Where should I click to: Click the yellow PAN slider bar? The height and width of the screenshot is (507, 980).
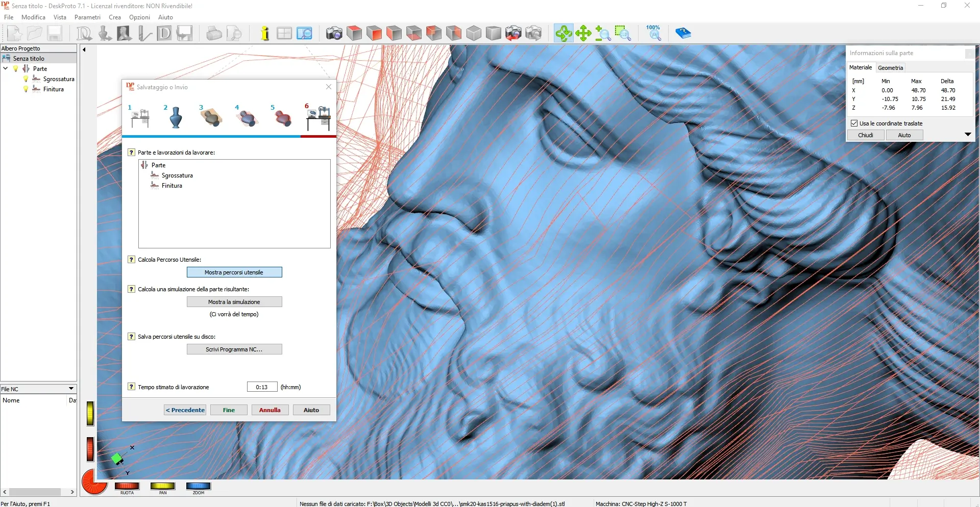tap(163, 486)
